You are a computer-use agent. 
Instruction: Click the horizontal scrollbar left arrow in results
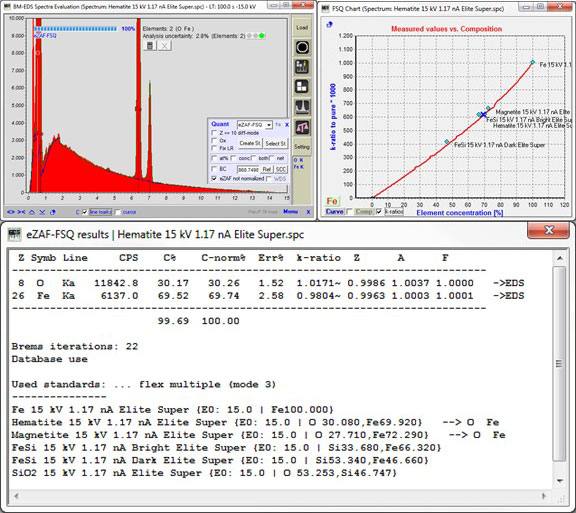click(16, 496)
